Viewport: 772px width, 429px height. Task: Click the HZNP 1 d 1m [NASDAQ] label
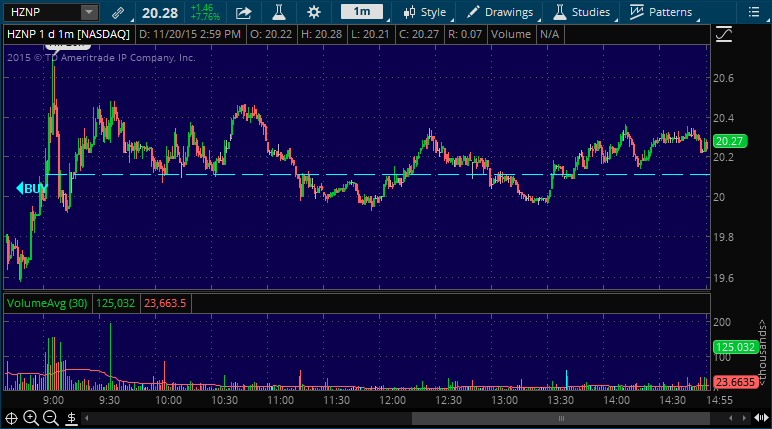point(68,34)
